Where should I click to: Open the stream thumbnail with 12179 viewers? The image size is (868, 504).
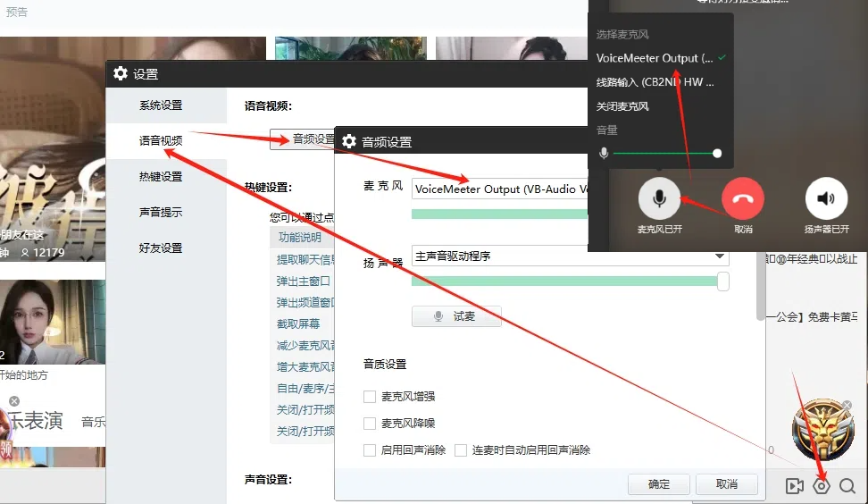[x=53, y=148]
